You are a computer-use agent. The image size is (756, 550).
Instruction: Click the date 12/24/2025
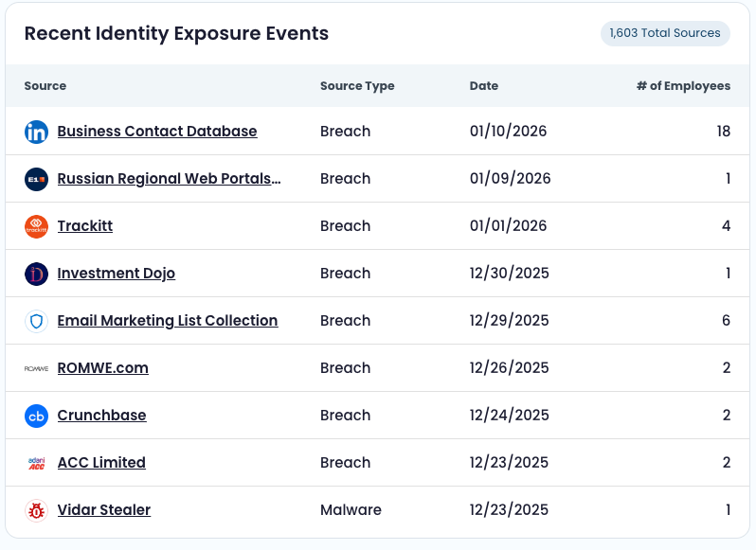tap(509, 415)
